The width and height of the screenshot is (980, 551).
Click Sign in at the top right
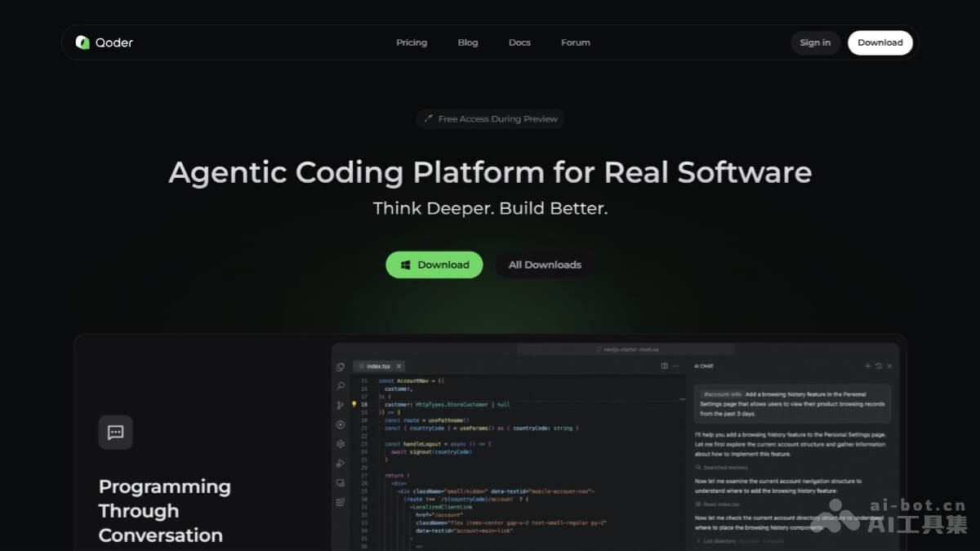tap(814, 42)
